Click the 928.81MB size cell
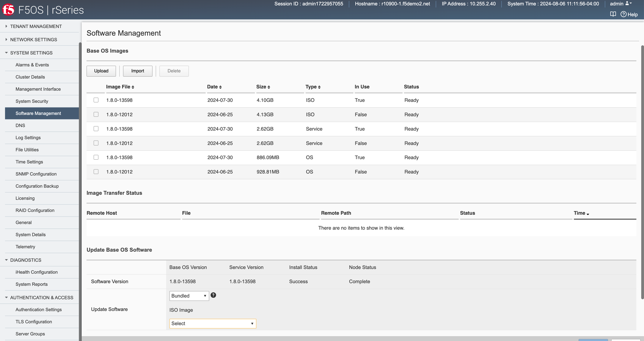This screenshot has height=341, width=644. [268, 172]
